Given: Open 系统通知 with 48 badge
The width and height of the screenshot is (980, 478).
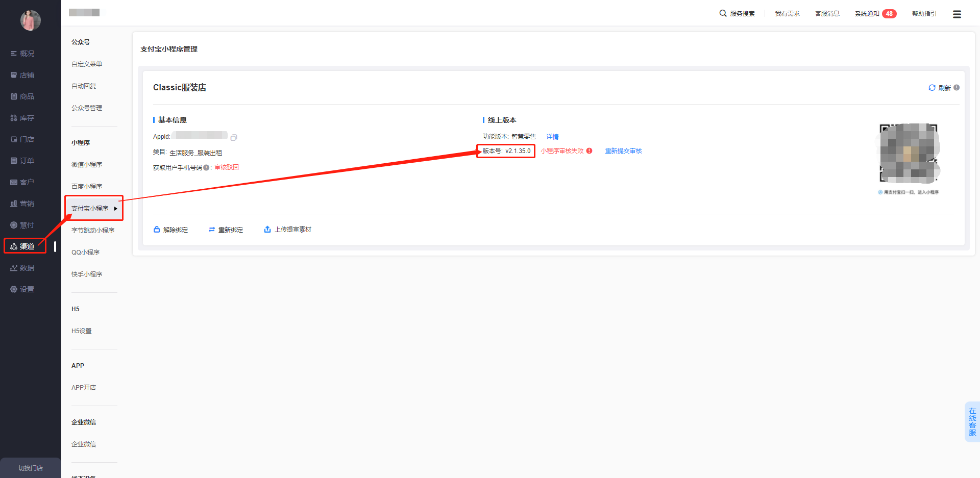Looking at the screenshot, I should [x=875, y=14].
